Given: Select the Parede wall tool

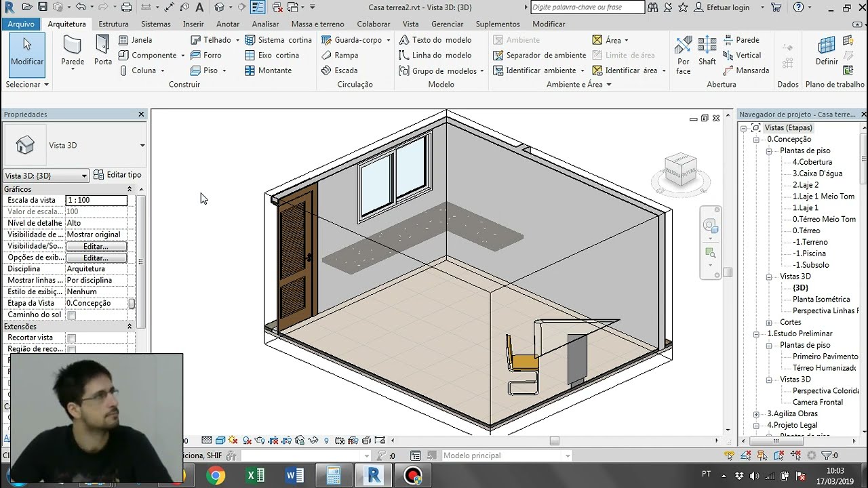Looking at the screenshot, I should click(73, 51).
